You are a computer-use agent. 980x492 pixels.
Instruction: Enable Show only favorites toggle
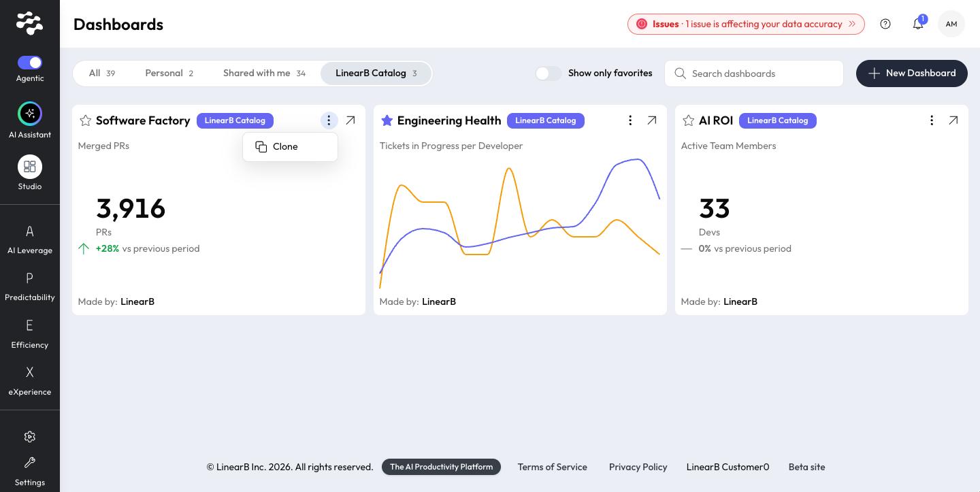click(x=548, y=73)
